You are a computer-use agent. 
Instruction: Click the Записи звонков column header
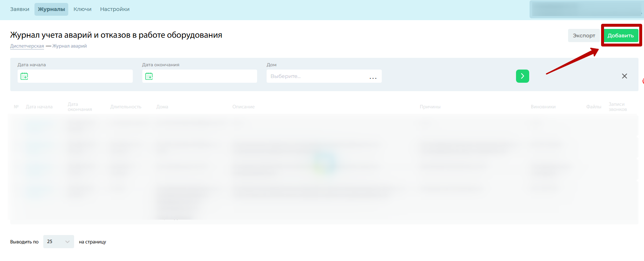[618, 107]
